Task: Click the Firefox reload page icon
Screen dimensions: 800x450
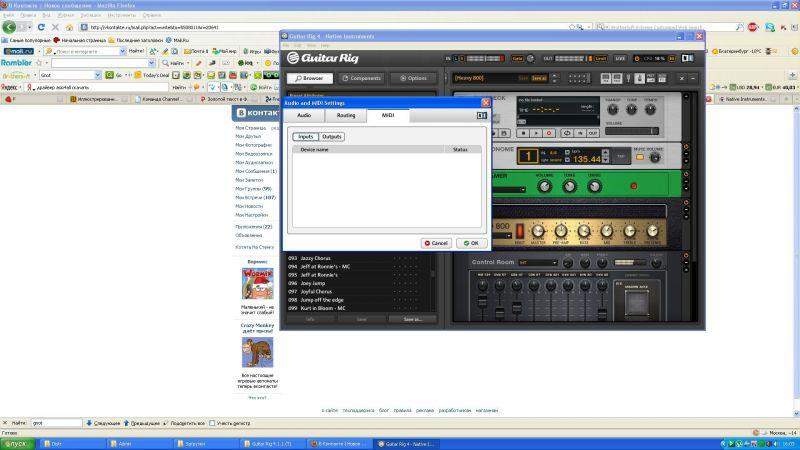Action: 41,28
